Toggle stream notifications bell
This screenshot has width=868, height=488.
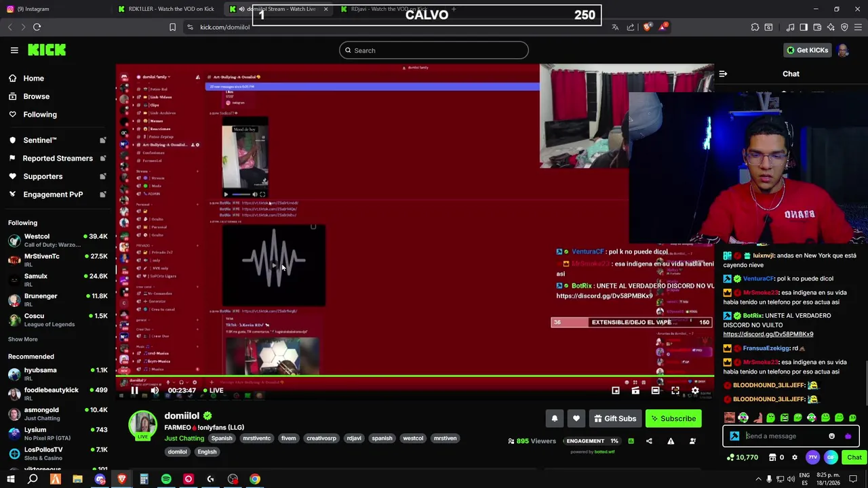[x=555, y=419]
